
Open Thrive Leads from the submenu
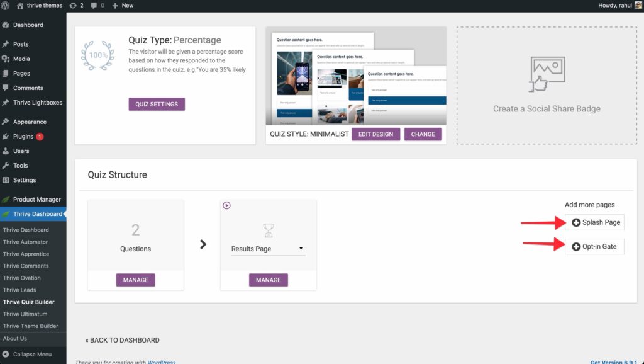click(x=19, y=290)
